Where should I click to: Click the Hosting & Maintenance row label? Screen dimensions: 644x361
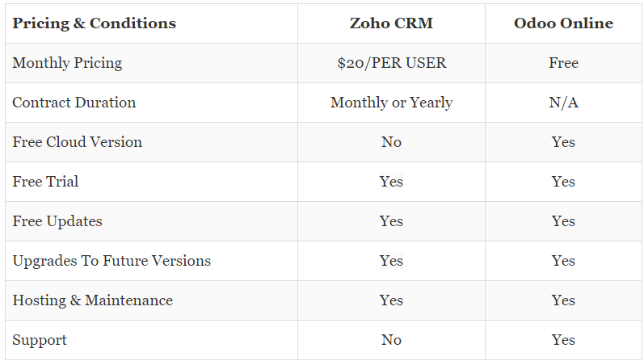click(x=93, y=300)
